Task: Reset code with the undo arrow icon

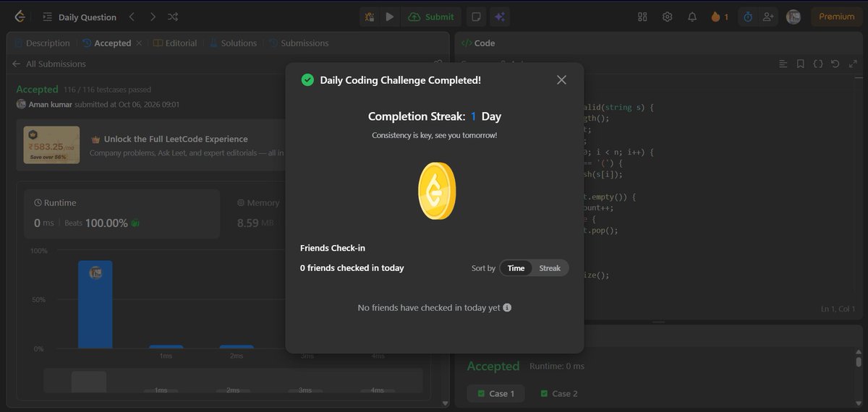Action: pos(835,64)
